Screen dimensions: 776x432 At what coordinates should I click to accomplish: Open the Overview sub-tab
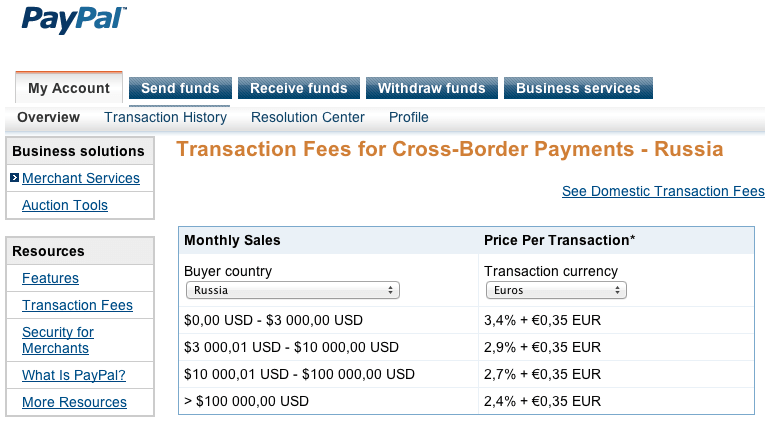pos(48,117)
